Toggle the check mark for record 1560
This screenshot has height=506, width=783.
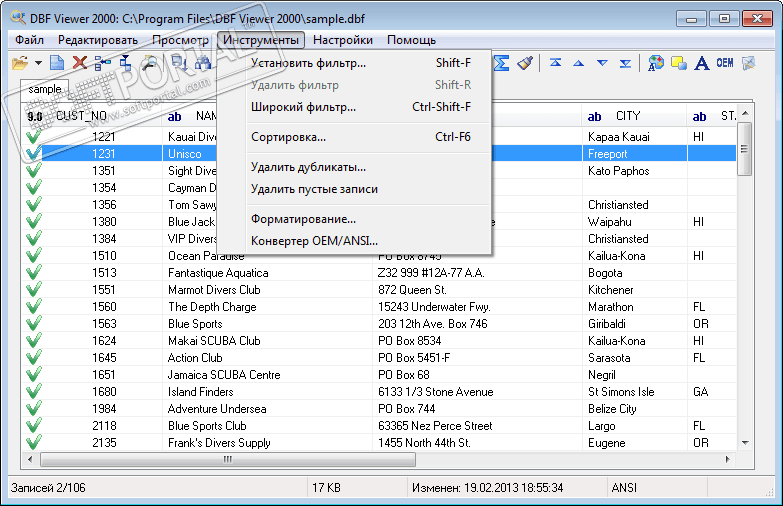33,306
